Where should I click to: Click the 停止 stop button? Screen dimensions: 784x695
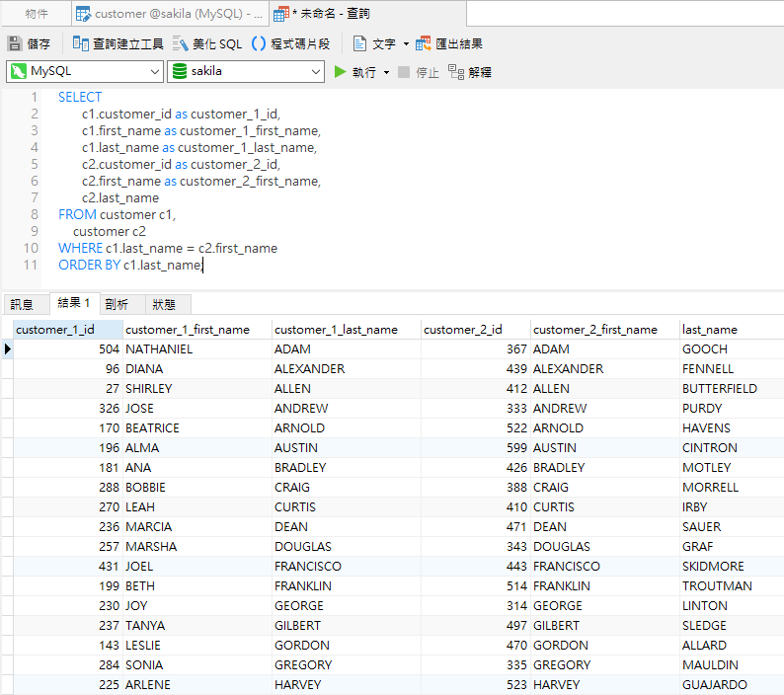pyautogui.click(x=418, y=72)
